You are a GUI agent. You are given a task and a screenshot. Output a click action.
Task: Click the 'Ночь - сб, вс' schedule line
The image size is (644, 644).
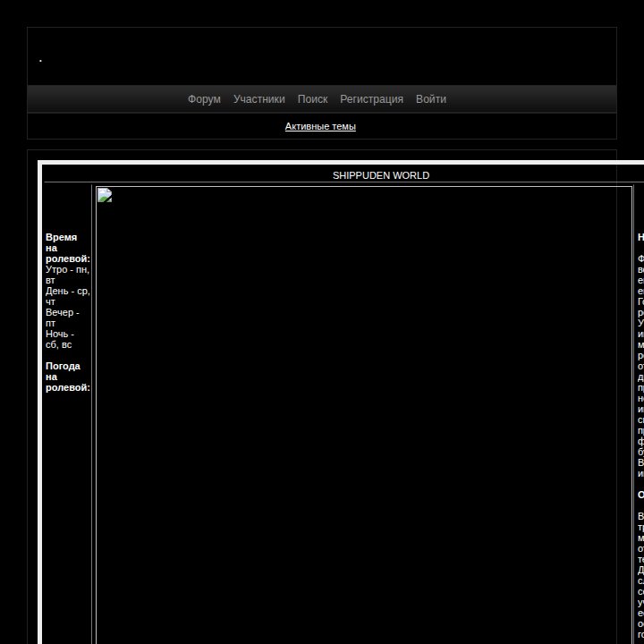pyautogui.click(x=60, y=339)
